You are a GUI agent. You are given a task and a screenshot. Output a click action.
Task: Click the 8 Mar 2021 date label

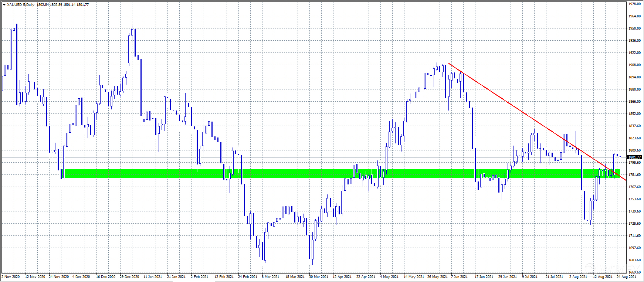tap(270, 276)
